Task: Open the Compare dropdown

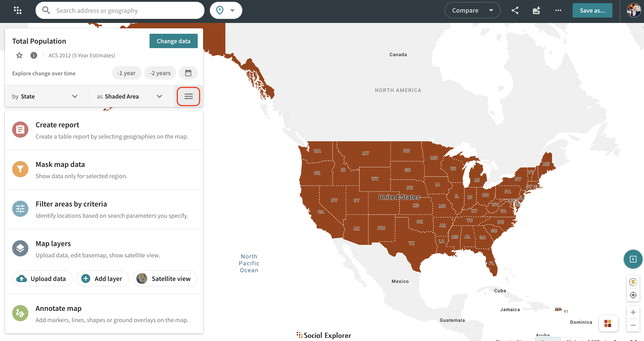Action: pyautogui.click(x=472, y=10)
